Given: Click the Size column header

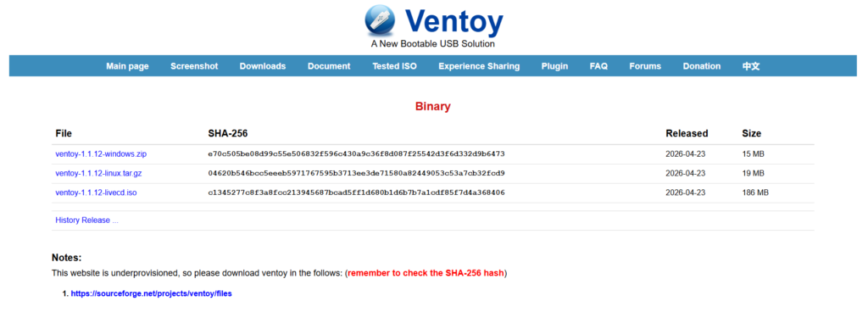Looking at the screenshot, I should [751, 133].
